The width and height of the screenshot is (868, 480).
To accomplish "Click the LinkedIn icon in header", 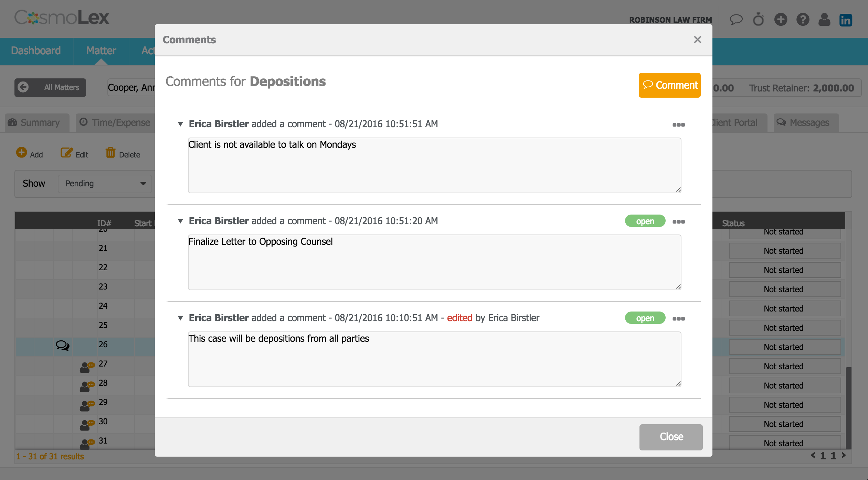I will click(x=845, y=20).
